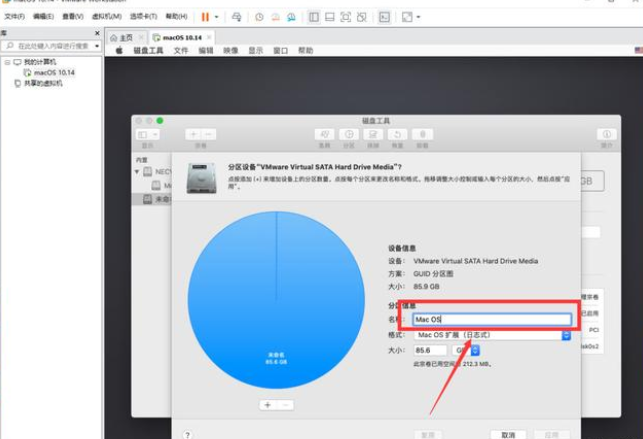
Task: Open the console view icon in VMware toolbar
Action: (385, 17)
